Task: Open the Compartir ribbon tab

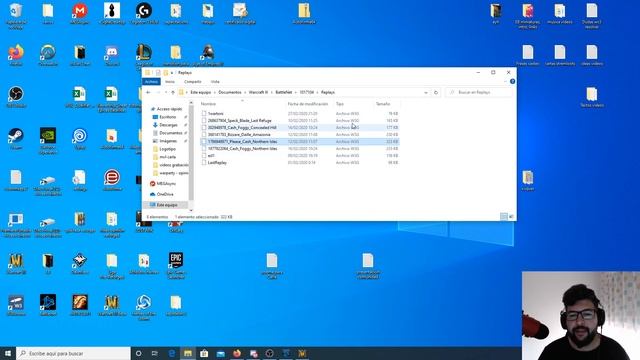Action: 193,82
